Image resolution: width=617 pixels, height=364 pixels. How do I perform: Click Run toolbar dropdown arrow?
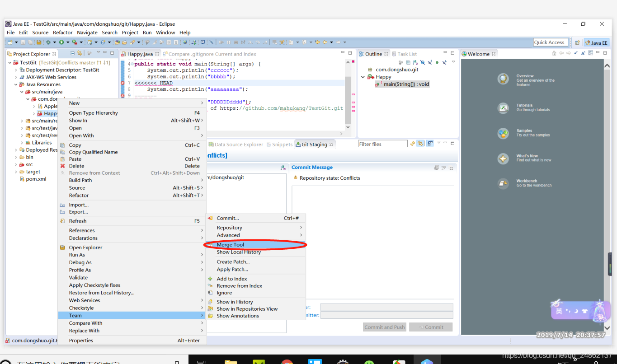tap(67, 42)
